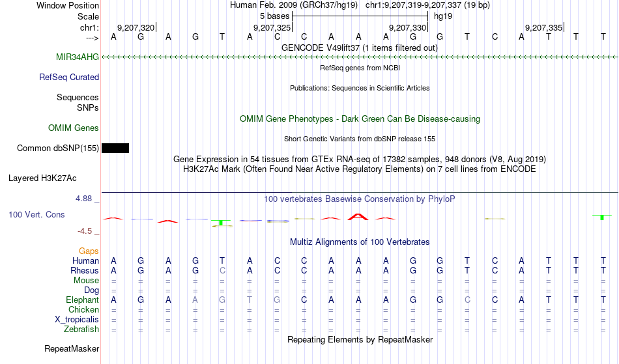
Task: Select the Elephant alignment row label
Action: (83, 300)
